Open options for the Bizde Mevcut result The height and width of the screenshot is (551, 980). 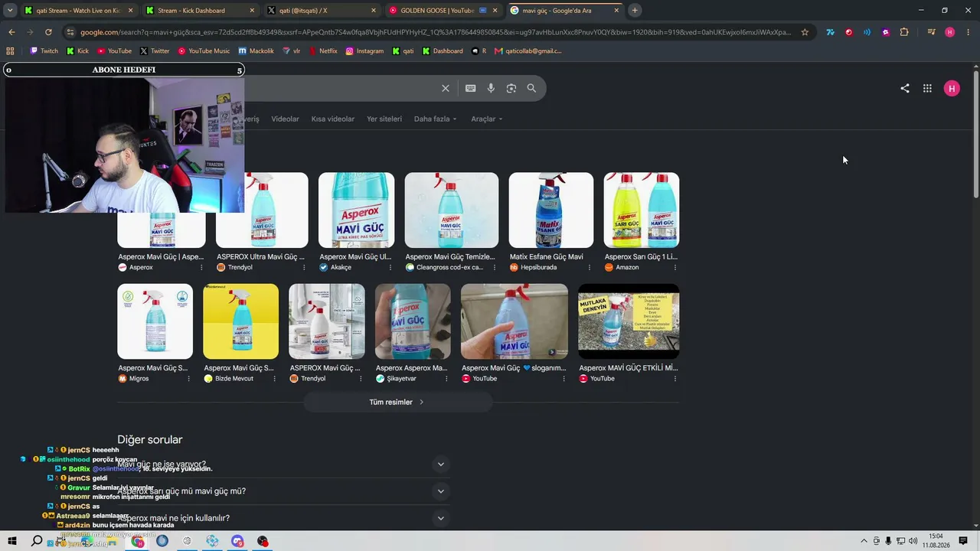click(274, 379)
